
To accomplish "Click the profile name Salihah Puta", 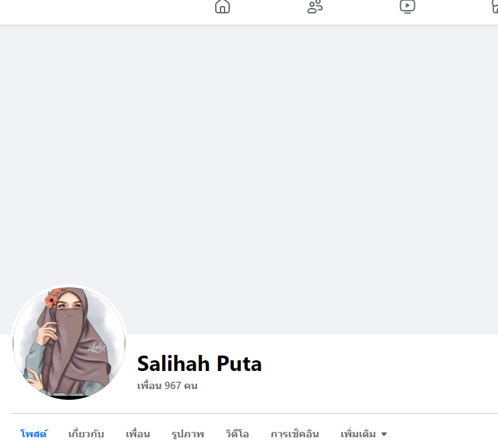I will tap(200, 364).
